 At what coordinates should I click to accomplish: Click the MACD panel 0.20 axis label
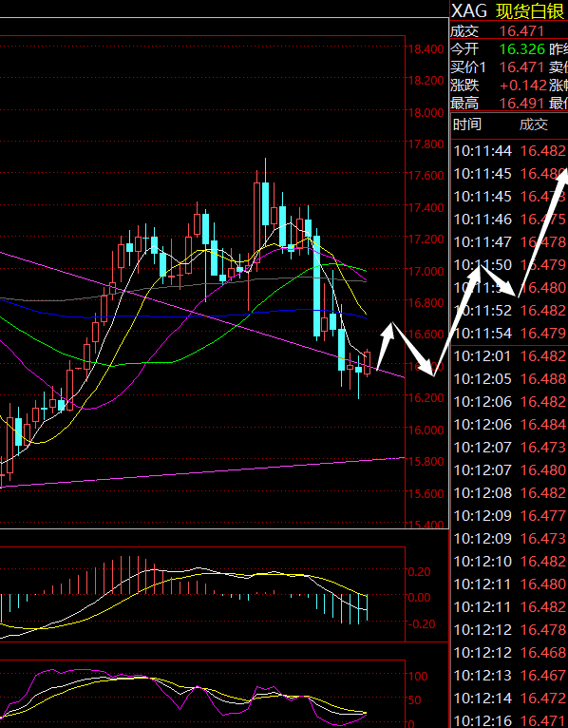point(420,571)
